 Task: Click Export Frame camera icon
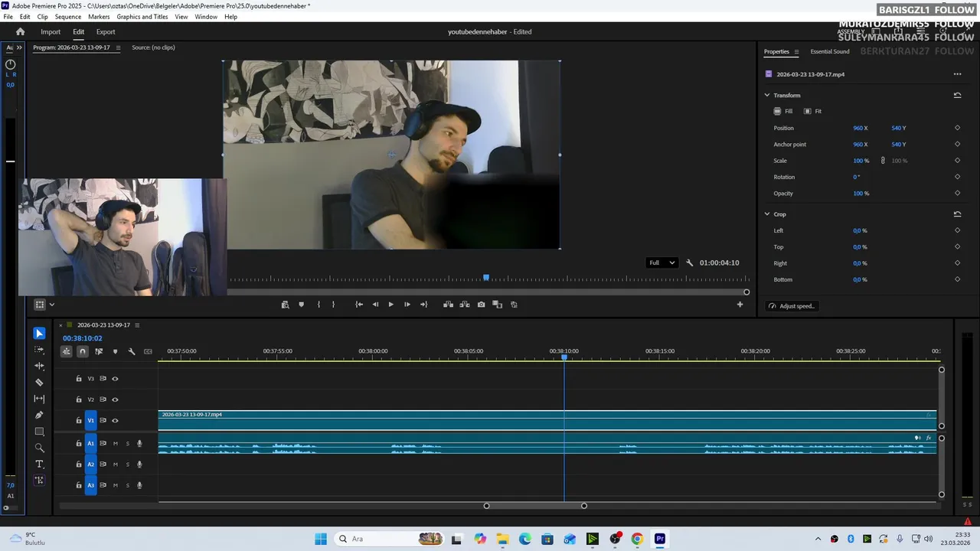pos(481,305)
